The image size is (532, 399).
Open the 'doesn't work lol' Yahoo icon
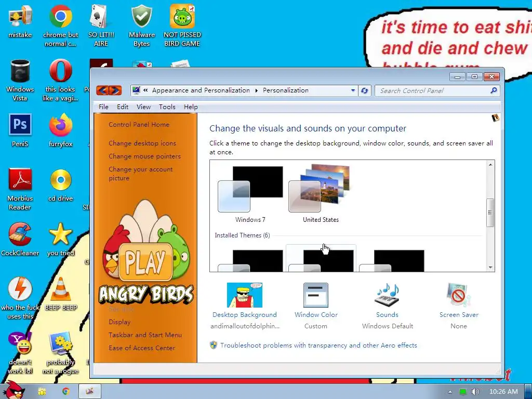(x=20, y=353)
